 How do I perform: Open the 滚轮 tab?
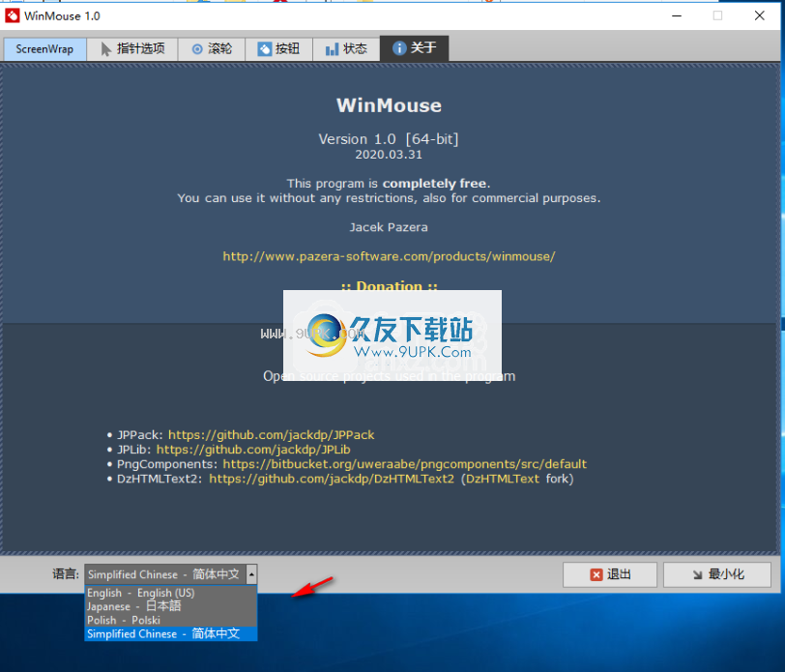[212, 49]
